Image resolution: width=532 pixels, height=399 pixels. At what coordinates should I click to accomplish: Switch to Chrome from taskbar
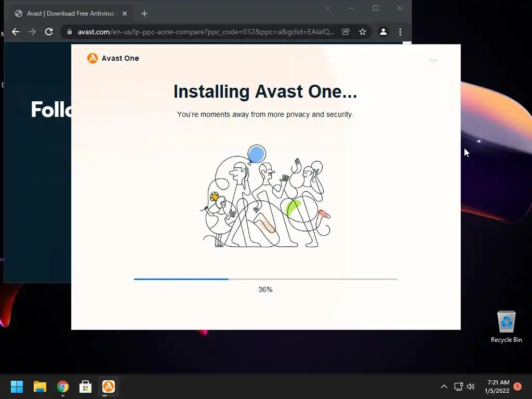tap(63, 387)
